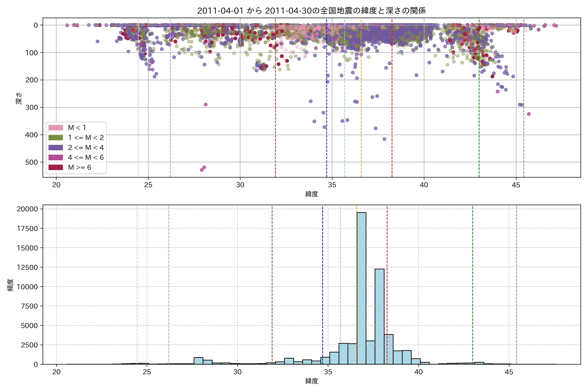Click the 45 tick label under the histogram
This screenshot has width=588, height=392.
pos(509,372)
